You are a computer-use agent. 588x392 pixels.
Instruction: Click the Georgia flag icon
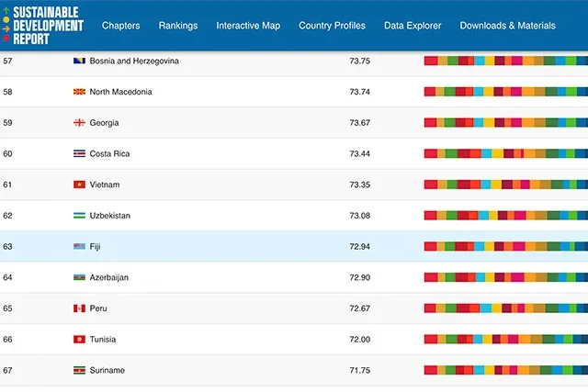pos(79,122)
